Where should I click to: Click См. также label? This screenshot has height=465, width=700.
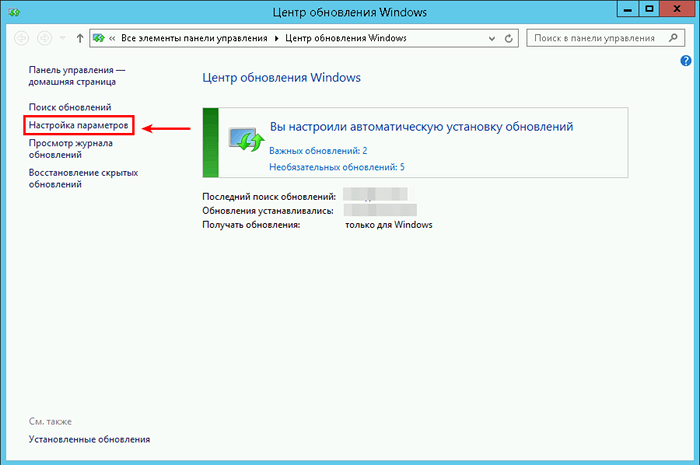(50, 422)
